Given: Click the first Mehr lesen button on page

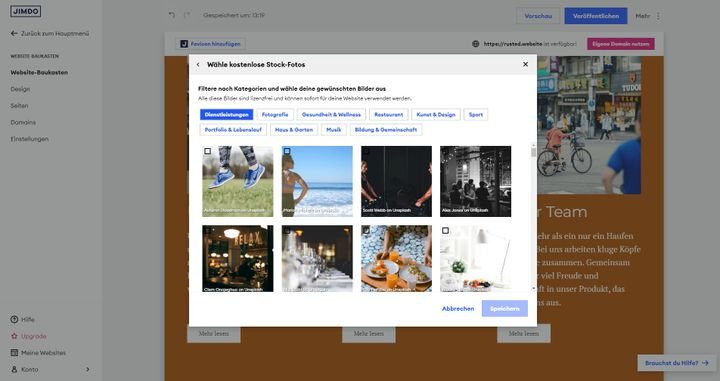Looking at the screenshot, I should click(214, 334).
